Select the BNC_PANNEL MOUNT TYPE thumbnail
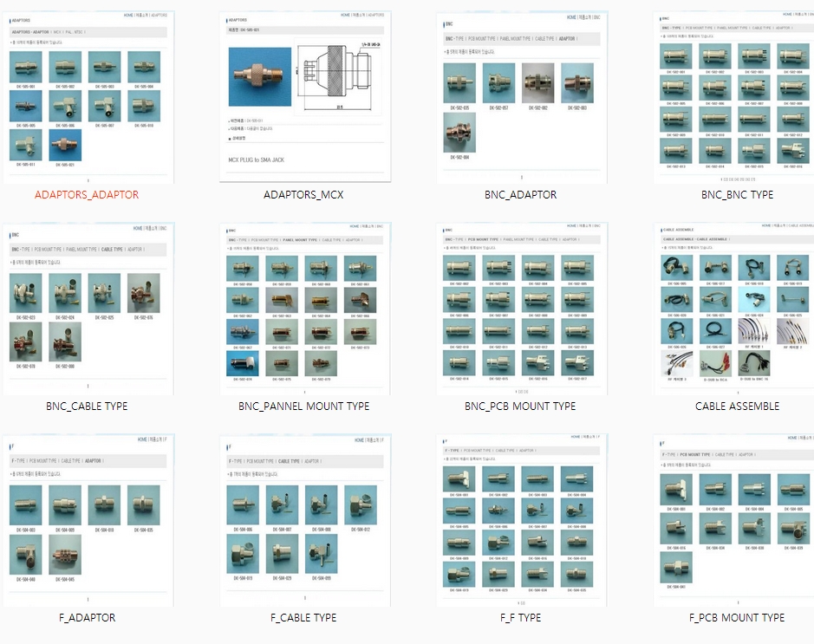 pos(303,308)
